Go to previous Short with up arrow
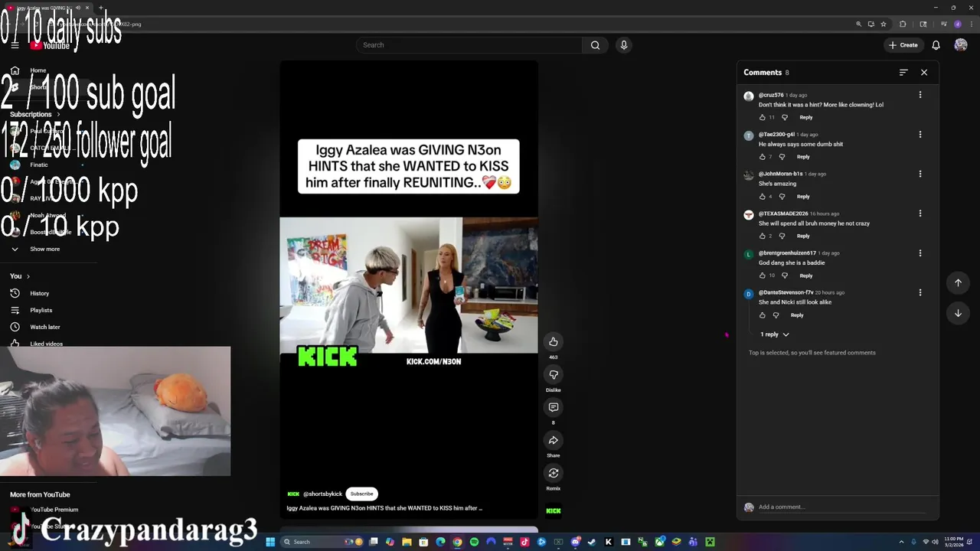Viewport: 980px width, 551px height. [958, 282]
